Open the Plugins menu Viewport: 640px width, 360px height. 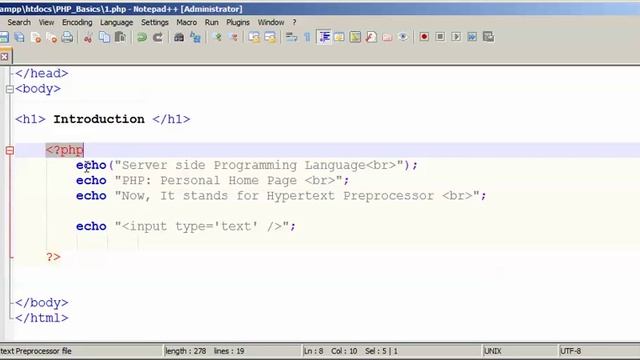(x=238, y=22)
